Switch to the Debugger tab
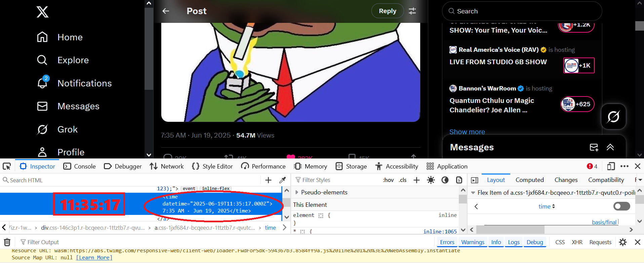 click(123, 166)
